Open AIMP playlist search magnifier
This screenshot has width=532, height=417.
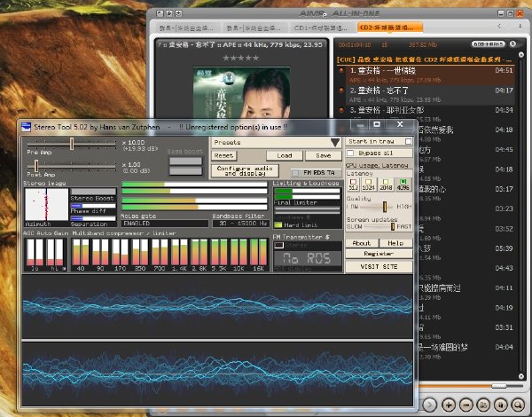[518, 405]
